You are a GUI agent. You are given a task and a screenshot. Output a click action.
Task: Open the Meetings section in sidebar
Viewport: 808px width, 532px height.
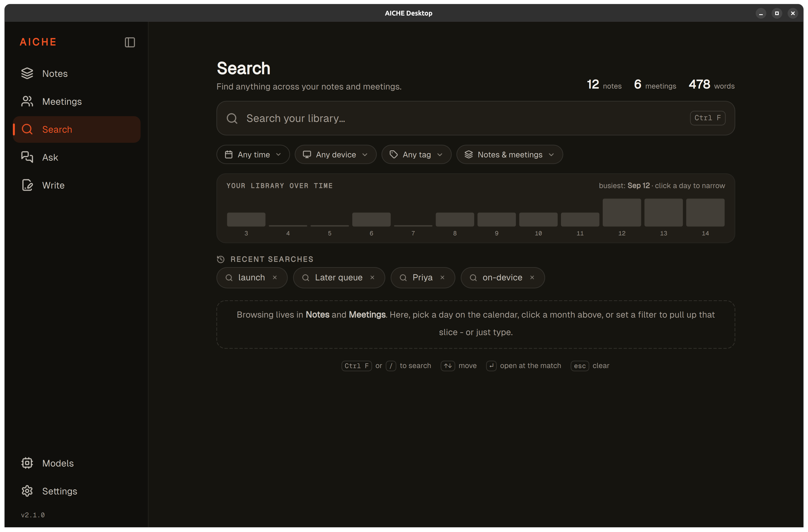coord(77,102)
